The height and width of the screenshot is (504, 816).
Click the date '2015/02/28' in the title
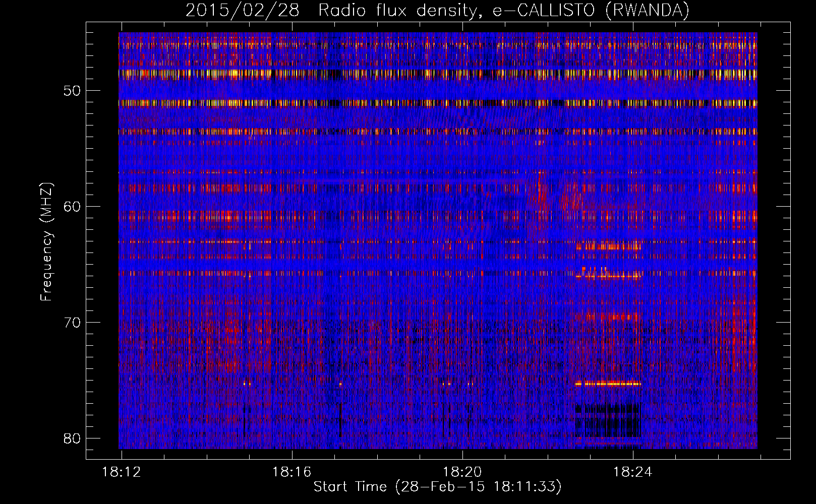click(x=243, y=10)
